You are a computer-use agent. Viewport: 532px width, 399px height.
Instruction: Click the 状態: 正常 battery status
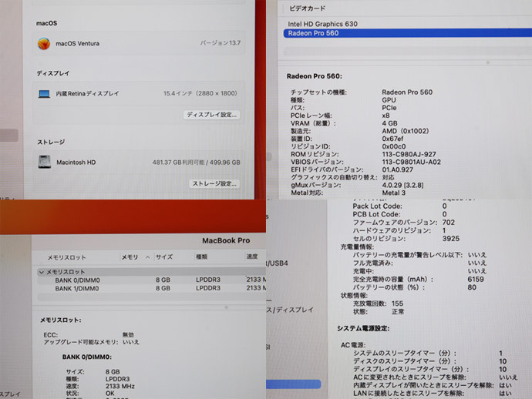[379, 311]
